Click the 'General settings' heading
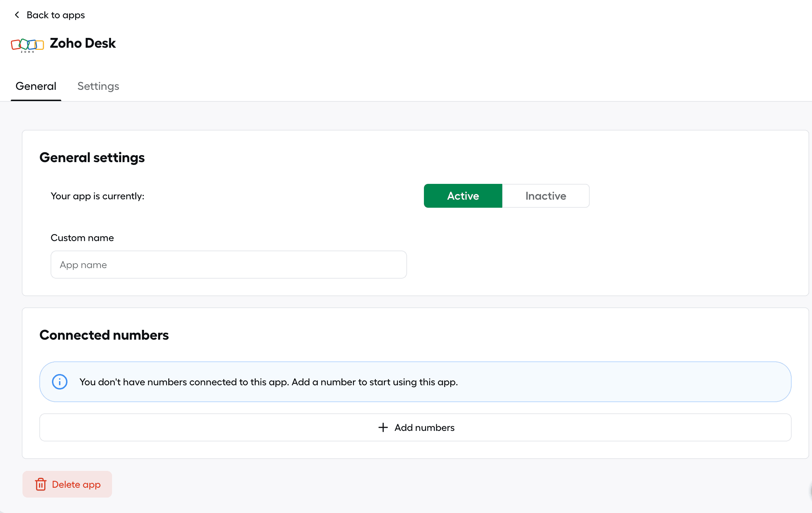812x513 pixels. click(x=92, y=158)
